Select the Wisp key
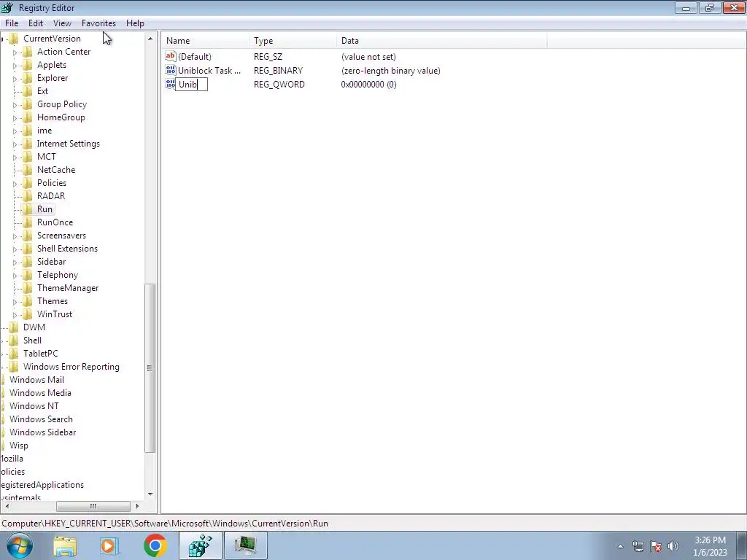Screen dimensions: 747x560 (18, 446)
